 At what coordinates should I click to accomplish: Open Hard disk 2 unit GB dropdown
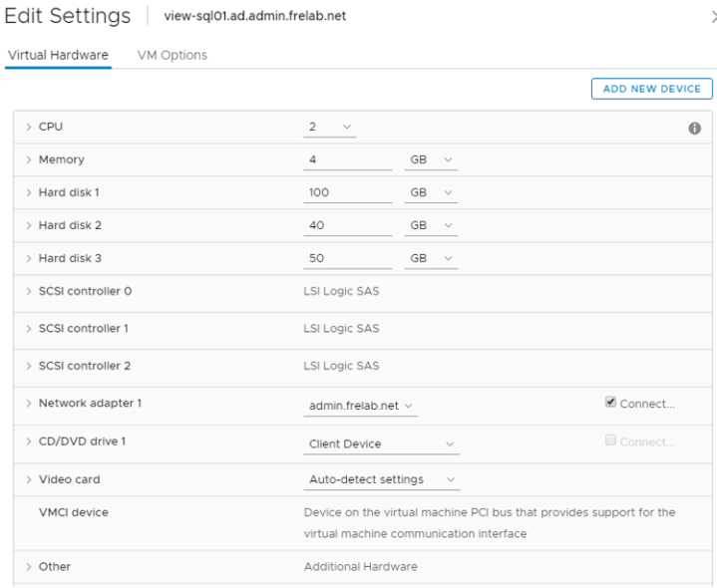pyautogui.click(x=431, y=225)
